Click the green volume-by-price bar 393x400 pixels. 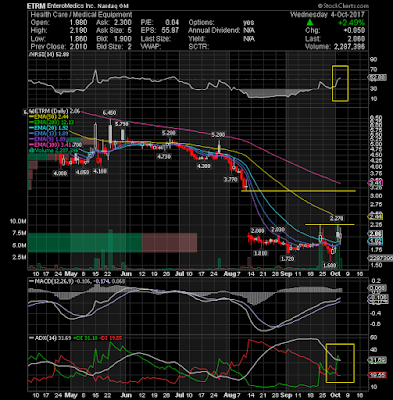(85, 243)
